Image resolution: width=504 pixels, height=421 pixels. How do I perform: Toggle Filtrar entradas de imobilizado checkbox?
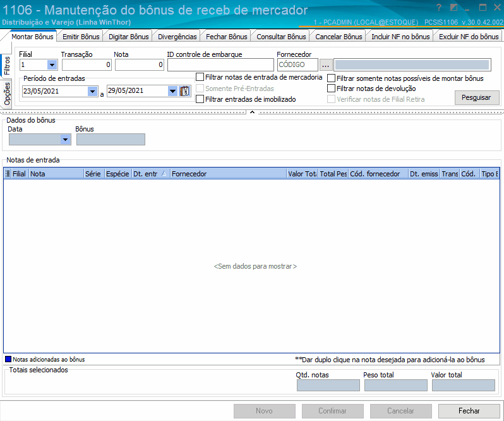[x=200, y=99]
